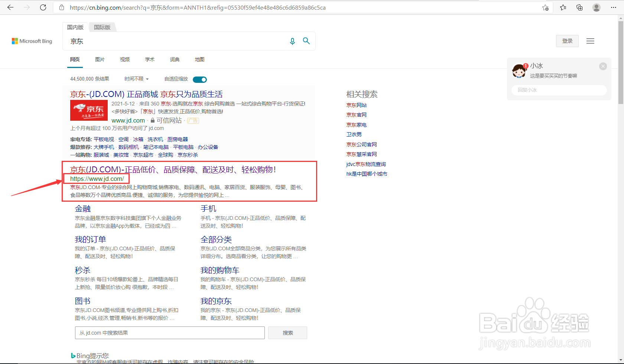Open the 冰箱 sublink
Image resolution: width=624 pixels, height=364 pixels.
138,139
